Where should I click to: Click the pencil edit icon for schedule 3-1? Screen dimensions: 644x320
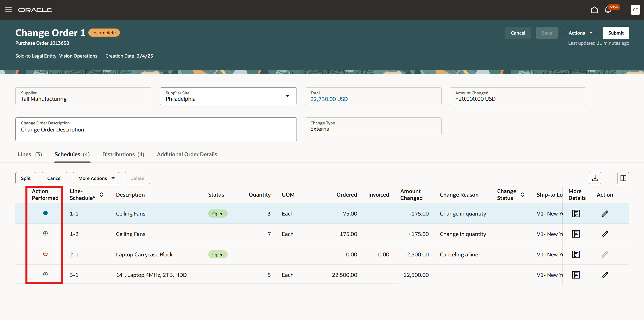point(605,275)
